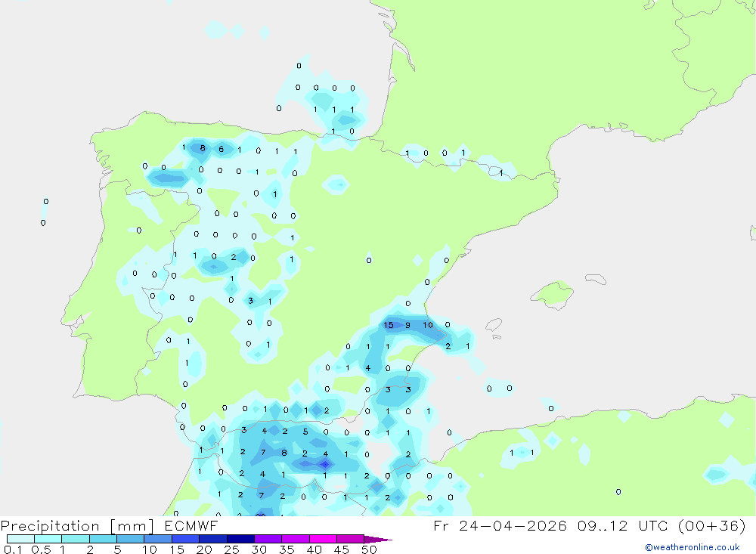This screenshot has width=756, height=554.
Task: Select the 40–45 mm magenta legend swatch
Action: pyautogui.click(x=323, y=539)
